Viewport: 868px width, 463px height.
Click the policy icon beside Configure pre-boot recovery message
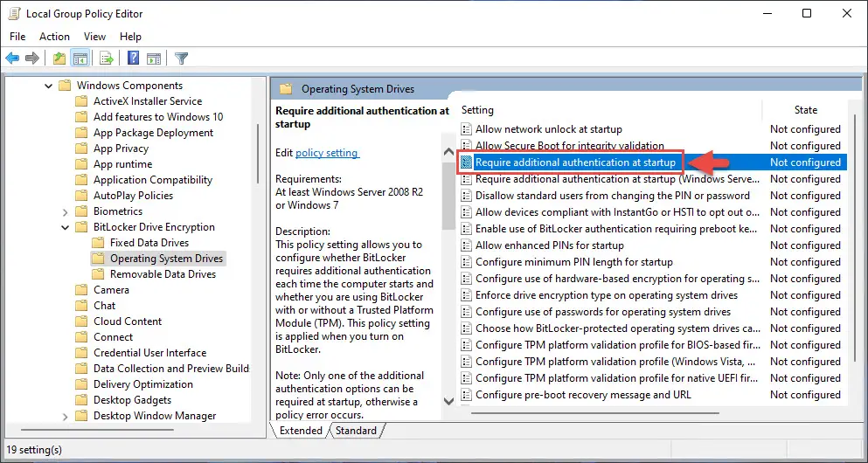tap(466, 395)
